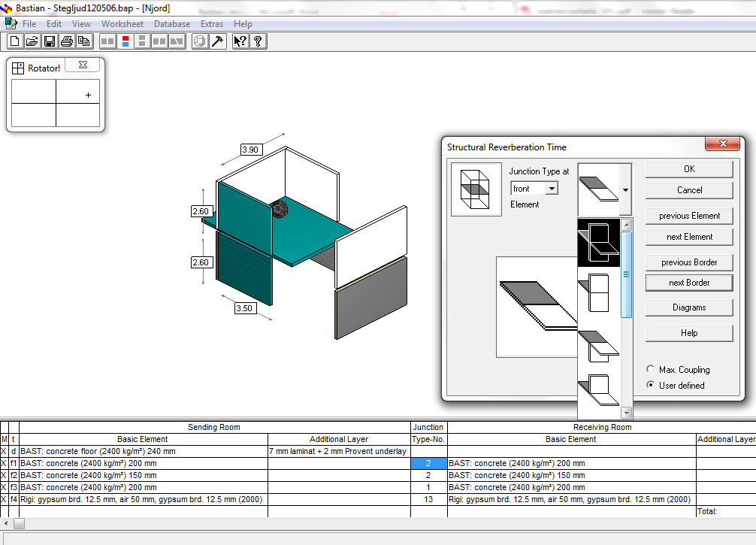Viewport: 756px width, 545px height.
Task: Select the grey two-rooms transmission icon
Action: point(159,41)
